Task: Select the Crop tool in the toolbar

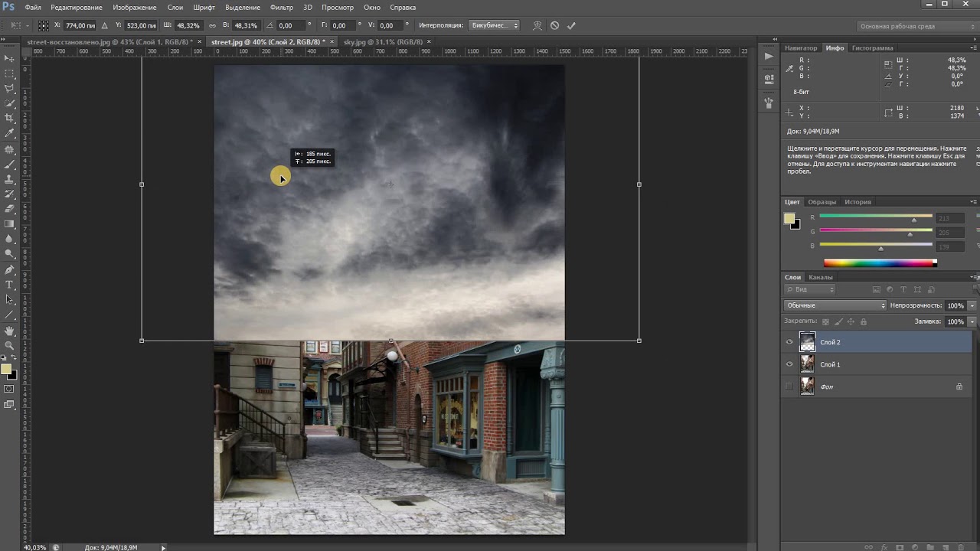Action: tap(9, 119)
